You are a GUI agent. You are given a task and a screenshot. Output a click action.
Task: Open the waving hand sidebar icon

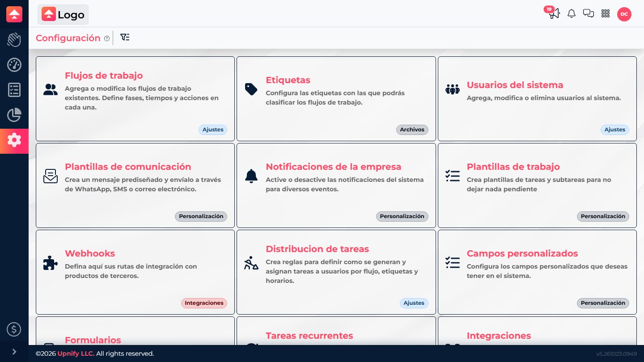coord(14,40)
